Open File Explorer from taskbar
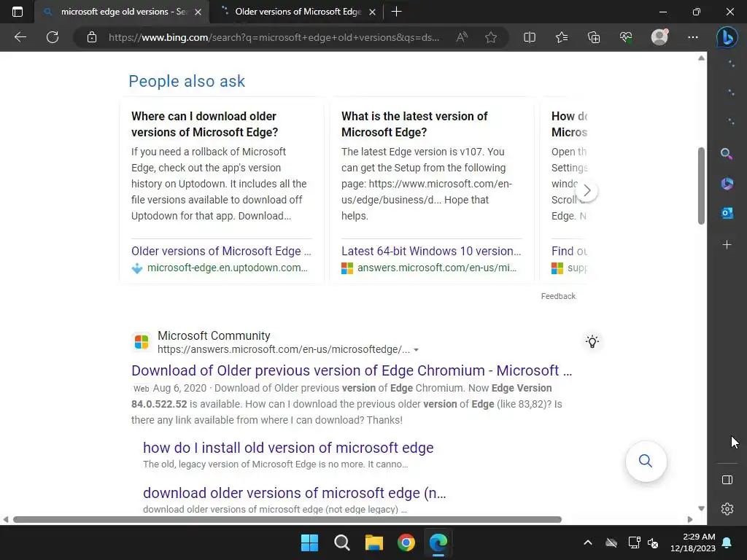747x560 pixels. coord(374,542)
